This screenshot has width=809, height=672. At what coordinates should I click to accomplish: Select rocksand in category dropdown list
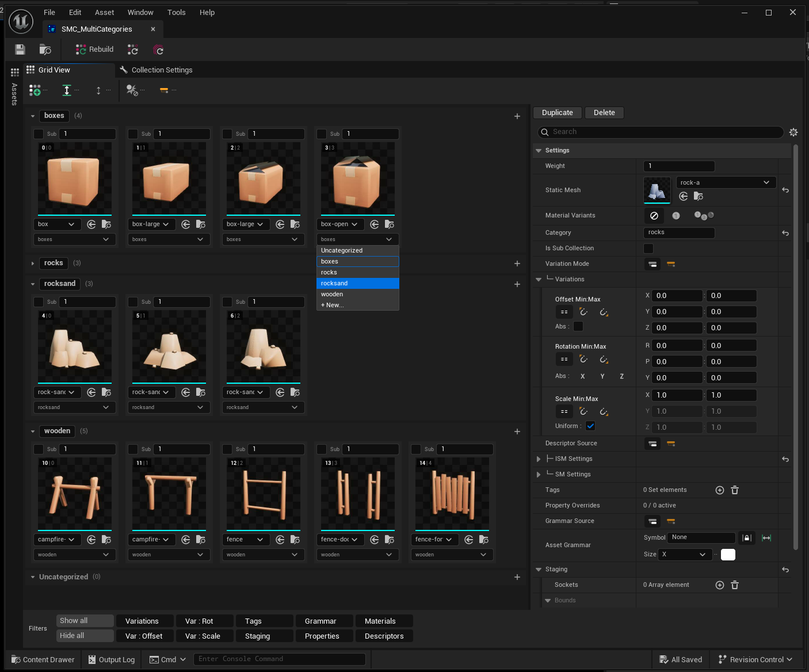tap(357, 284)
